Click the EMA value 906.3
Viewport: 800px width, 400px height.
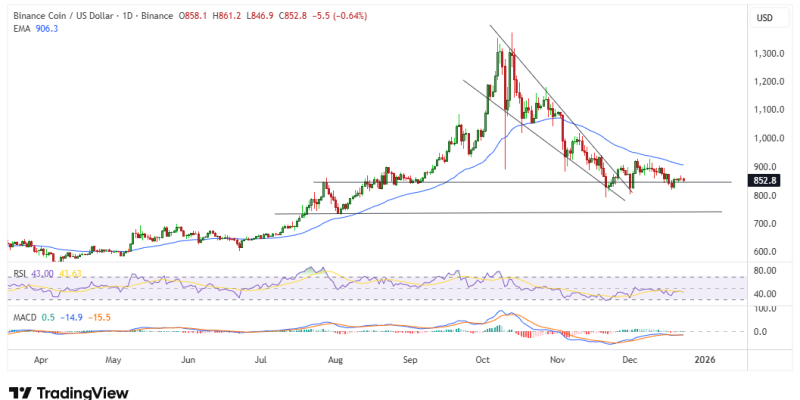tap(47, 29)
